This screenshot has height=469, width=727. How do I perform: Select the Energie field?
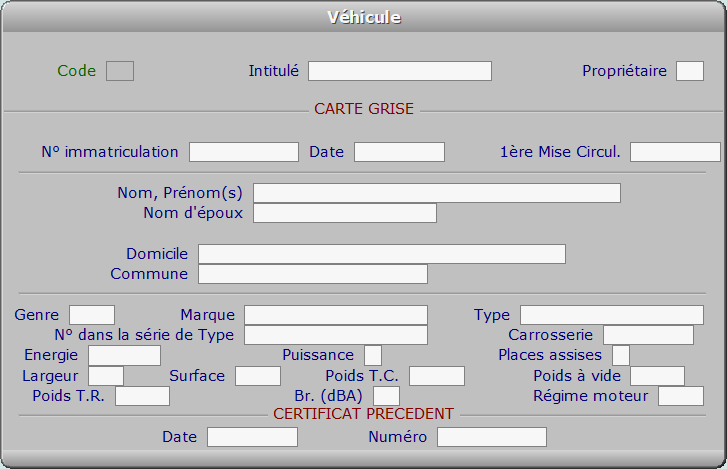[x=124, y=355]
